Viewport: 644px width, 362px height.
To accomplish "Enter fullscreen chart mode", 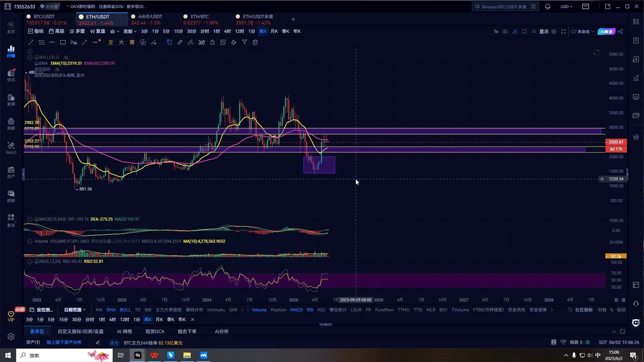I will [x=563, y=31].
